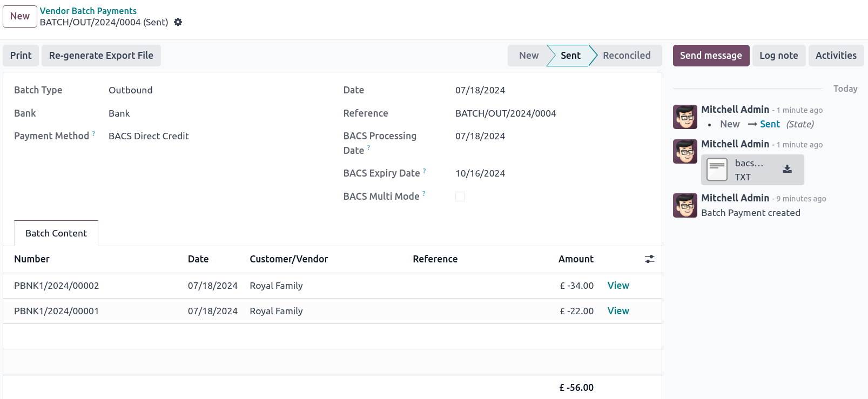
Task: Show help tooltip for Payment Method
Action: tap(93, 133)
